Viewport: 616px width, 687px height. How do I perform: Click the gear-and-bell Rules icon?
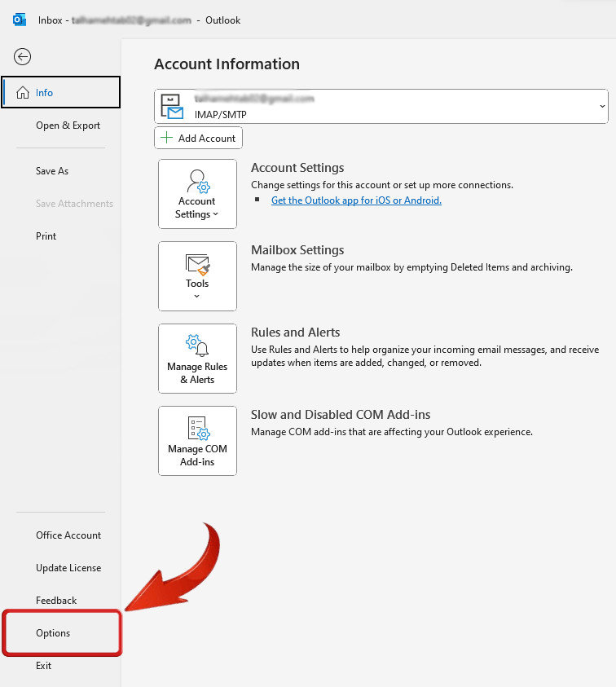[197, 346]
